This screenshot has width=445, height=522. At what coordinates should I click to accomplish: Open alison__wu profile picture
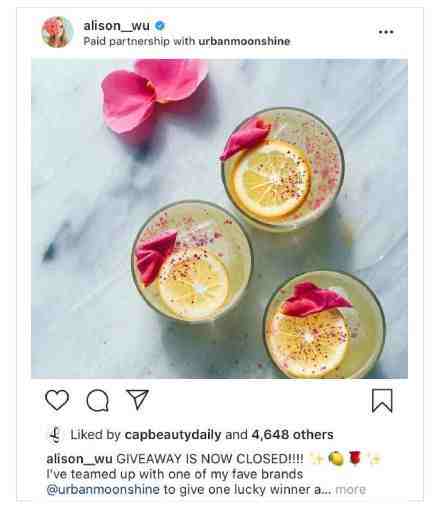[57, 32]
